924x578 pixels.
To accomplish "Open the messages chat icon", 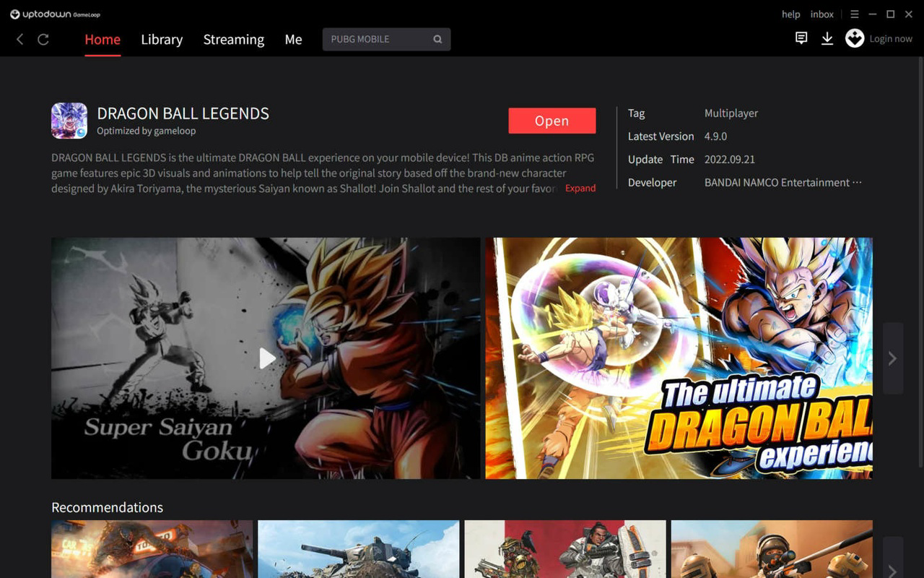I will [x=801, y=38].
